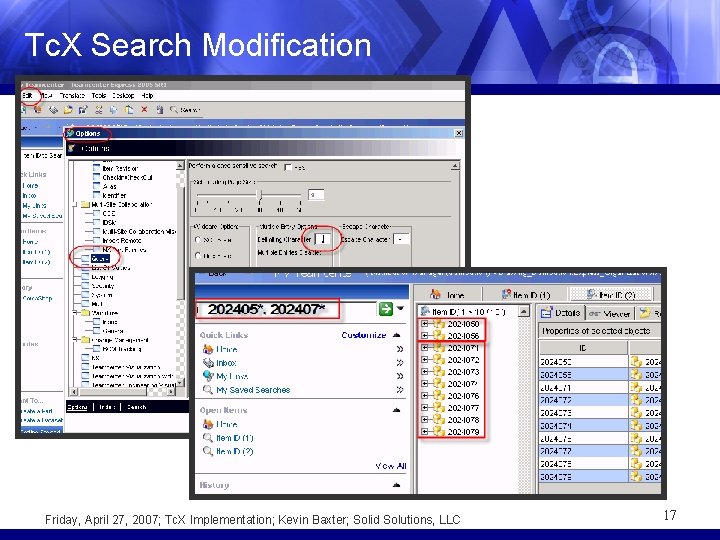Click the Delimiting Character input field

(x=323, y=239)
